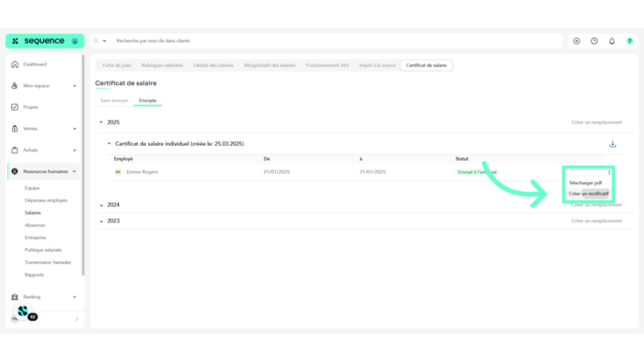Screen dimensions: 644x362
Task: Click the 31/01/2025 end date cell
Action: tap(373, 172)
